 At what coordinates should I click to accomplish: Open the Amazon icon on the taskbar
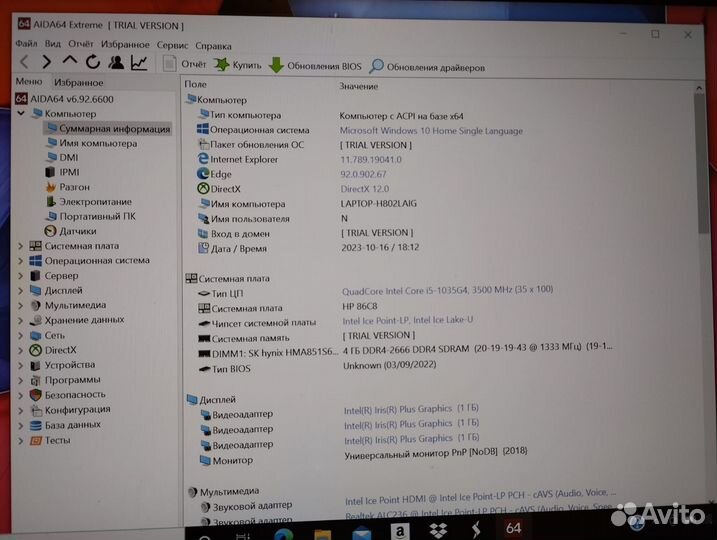[400, 531]
